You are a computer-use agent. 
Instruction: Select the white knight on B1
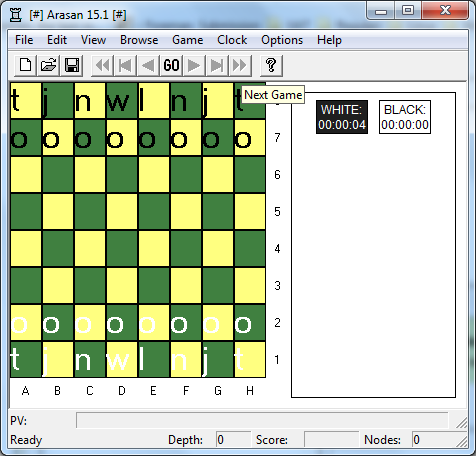[58, 360]
